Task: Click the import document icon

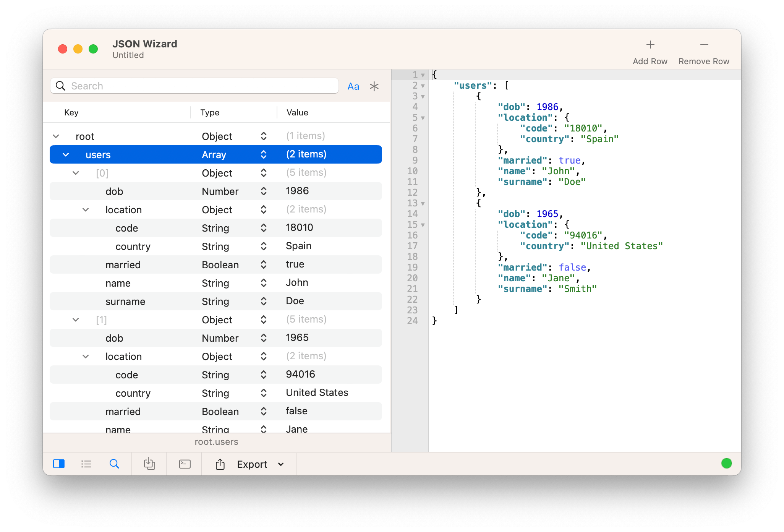Action: pos(149,464)
